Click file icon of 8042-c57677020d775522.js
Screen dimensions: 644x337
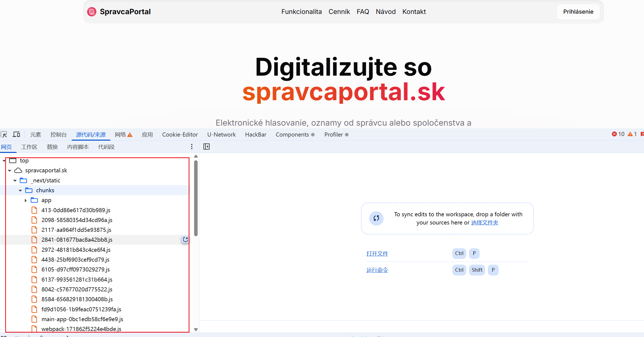pyautogui.click(x=34, y=289)
